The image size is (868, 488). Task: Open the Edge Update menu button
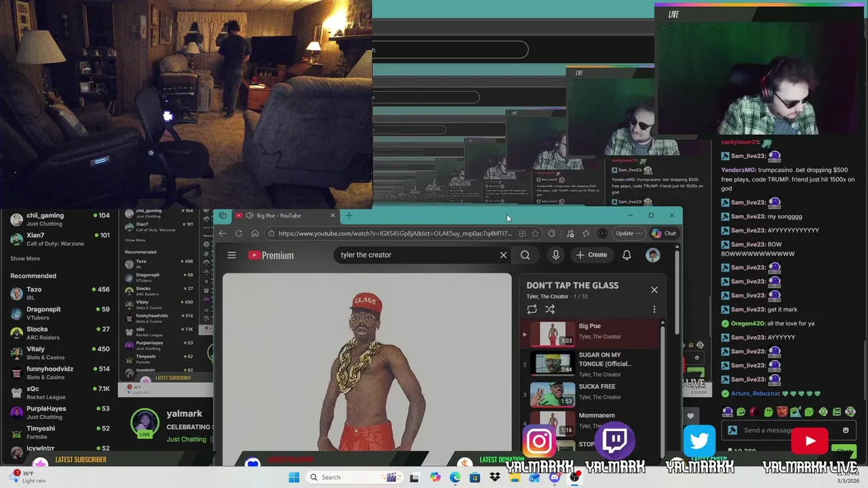click(x=629, y=233)
